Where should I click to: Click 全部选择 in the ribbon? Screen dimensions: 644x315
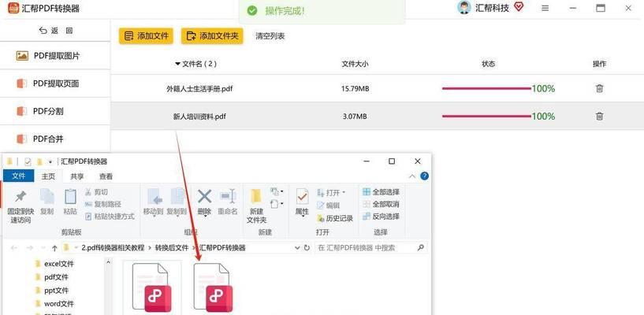[x=381, y=191]
